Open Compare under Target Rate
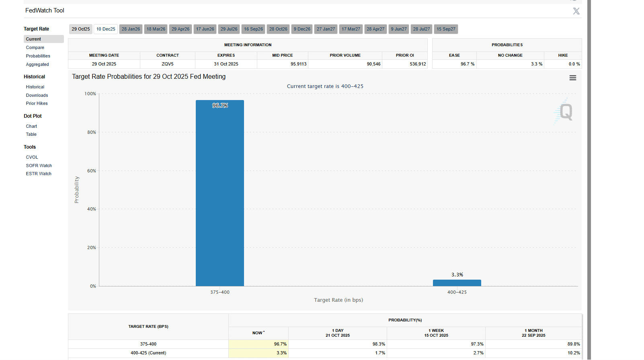This screenshot has width=644, height=360. (x=35, y=47)
